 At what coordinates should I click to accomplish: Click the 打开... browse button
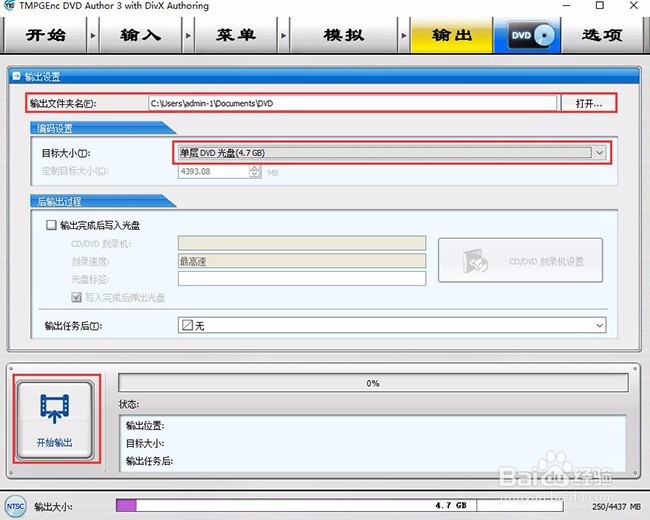pyautogui.click(x=588, y=103)
